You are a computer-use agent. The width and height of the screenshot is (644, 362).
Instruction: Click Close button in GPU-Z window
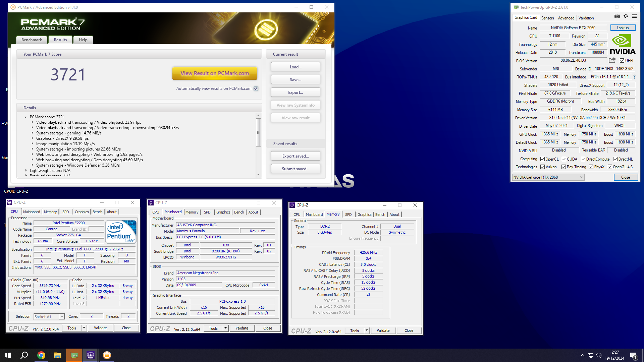(626, 177)
